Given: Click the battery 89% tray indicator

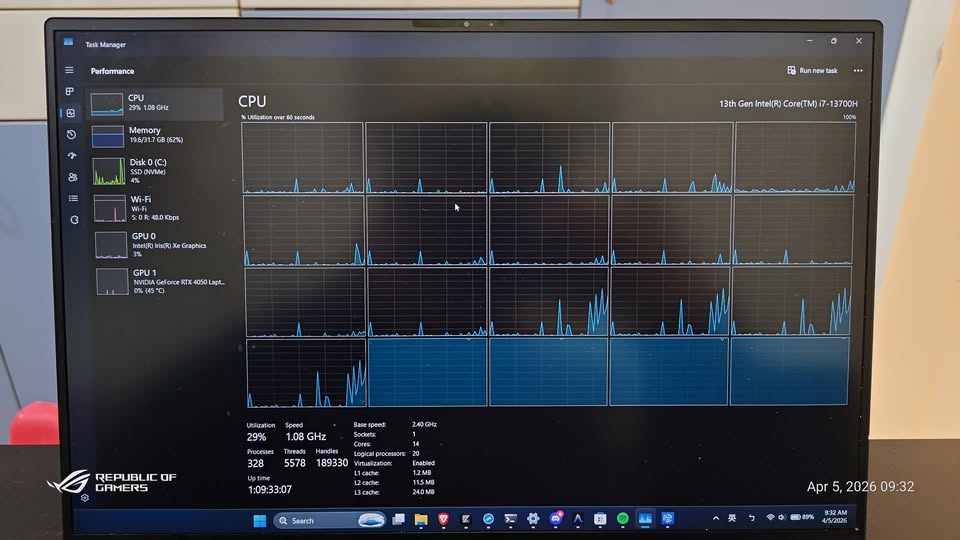Looking at the screenshot, I should coord(802,517).
